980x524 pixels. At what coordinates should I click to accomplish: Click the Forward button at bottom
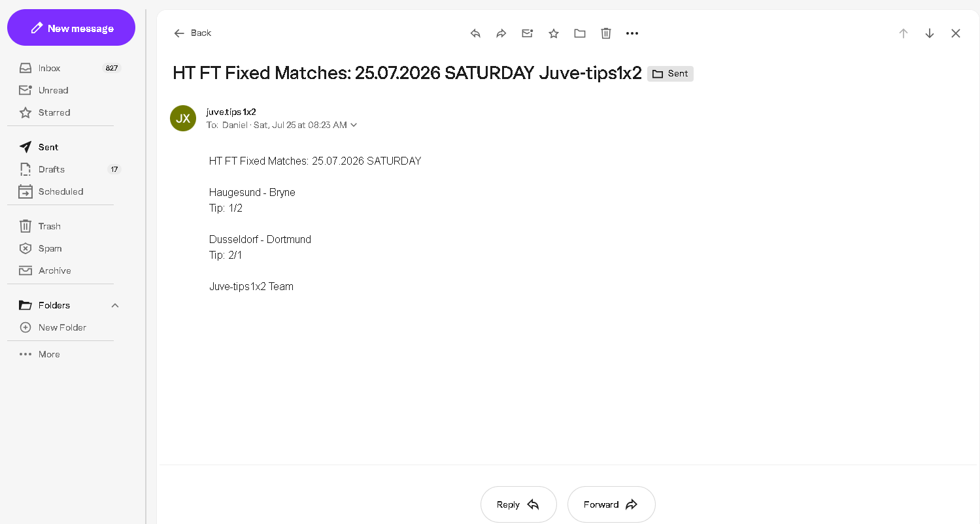click(611, 504)
